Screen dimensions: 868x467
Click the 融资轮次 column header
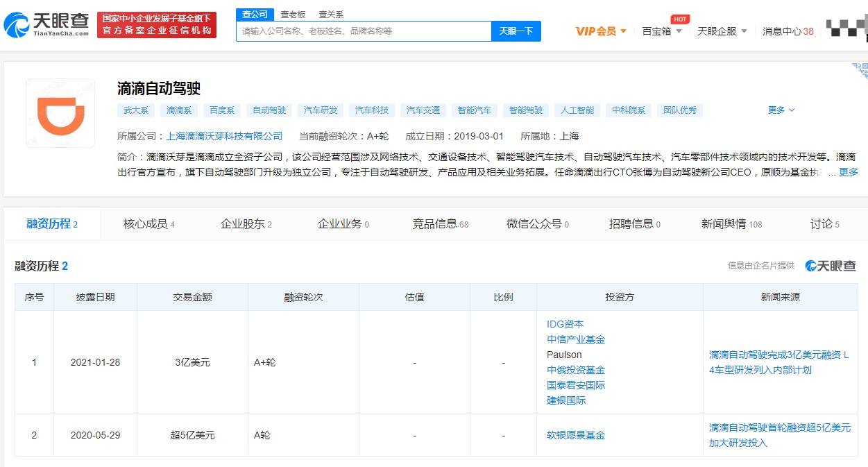[303, 297]
